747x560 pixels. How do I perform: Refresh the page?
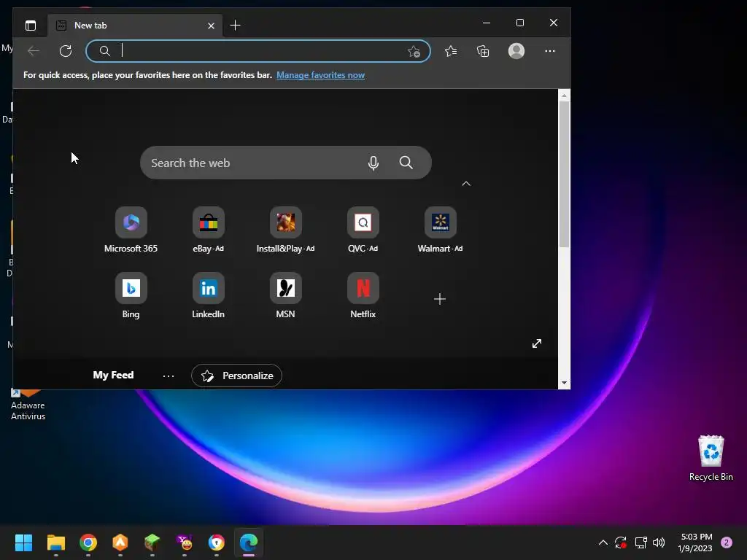tap(66, 51)
